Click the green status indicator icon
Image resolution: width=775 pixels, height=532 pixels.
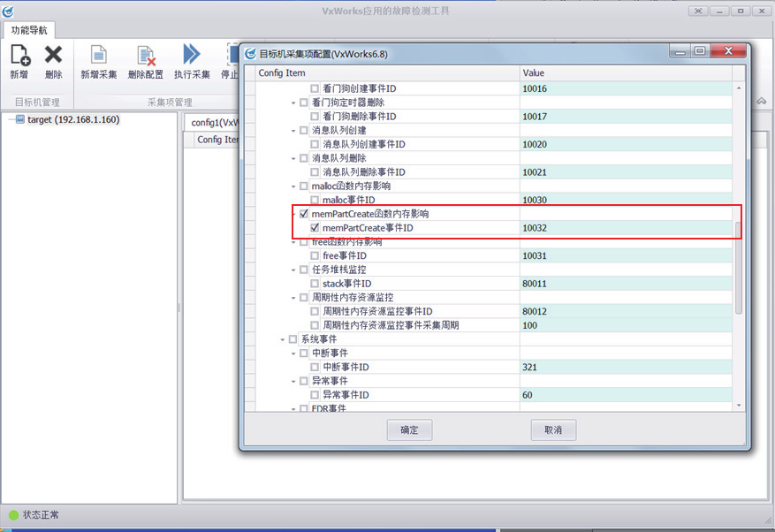pos(13,514)
